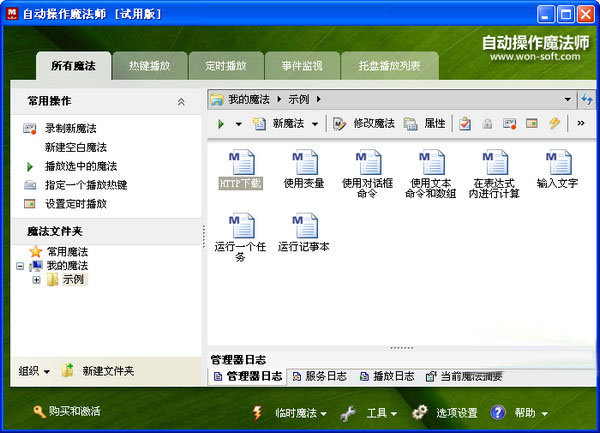
Task: Expand the 示例 folder tree node
Action: point(36,280)
